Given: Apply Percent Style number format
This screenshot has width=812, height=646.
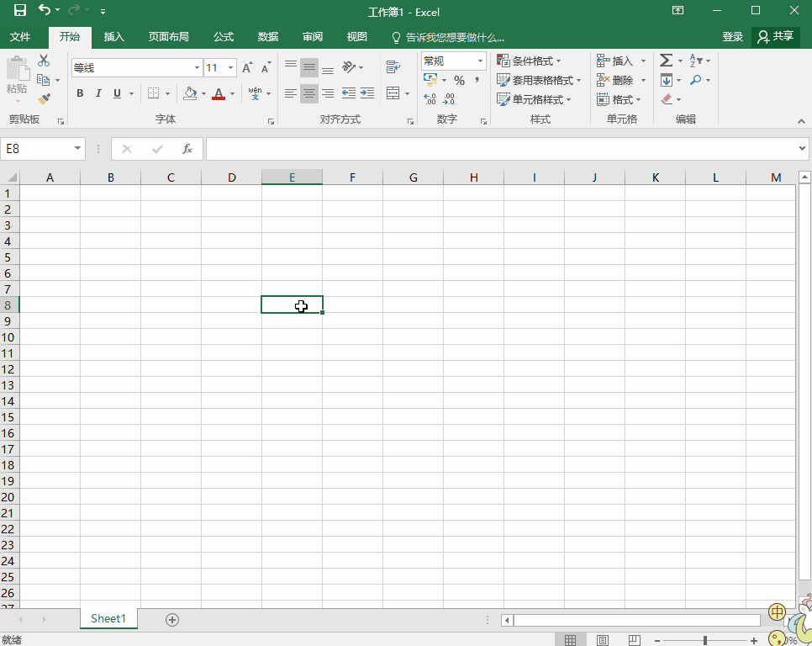Looking at the screenshot, I should click(x=459, y=81).
